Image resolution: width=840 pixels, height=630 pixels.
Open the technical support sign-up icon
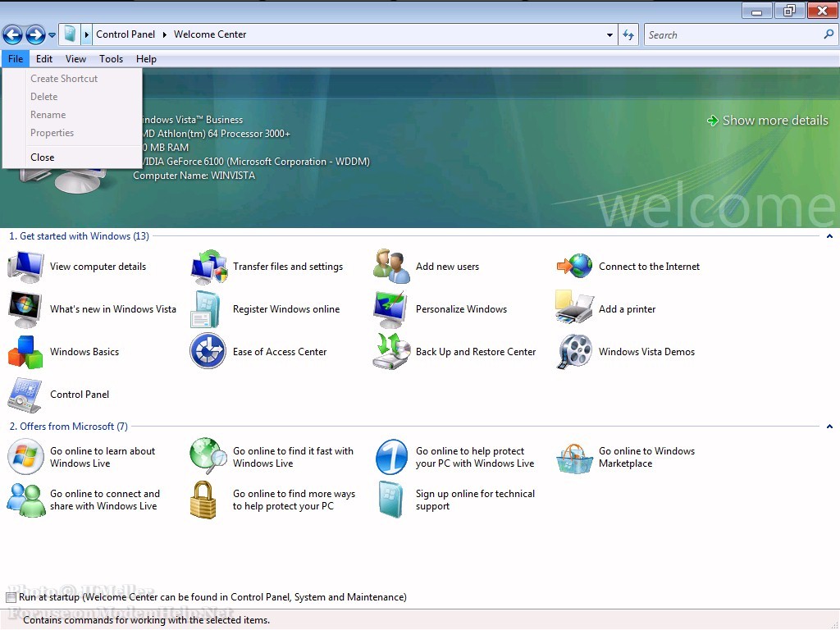coord(390,500)
